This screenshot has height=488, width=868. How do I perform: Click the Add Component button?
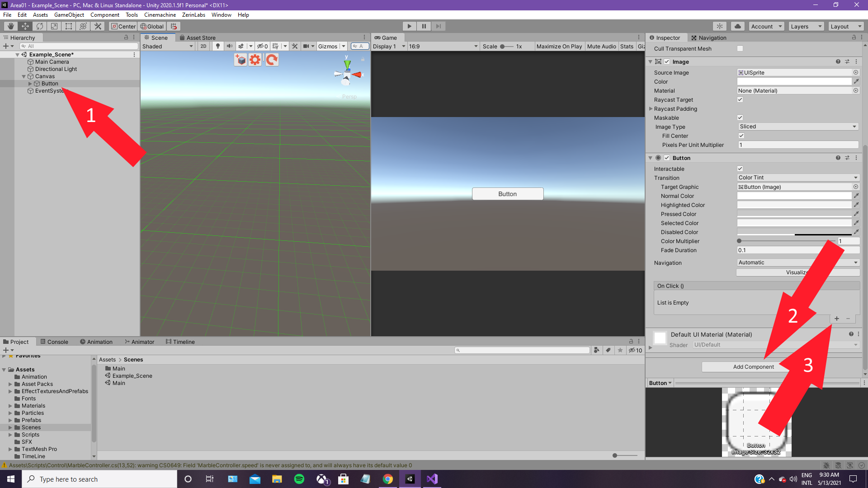[x=753, y=367]
